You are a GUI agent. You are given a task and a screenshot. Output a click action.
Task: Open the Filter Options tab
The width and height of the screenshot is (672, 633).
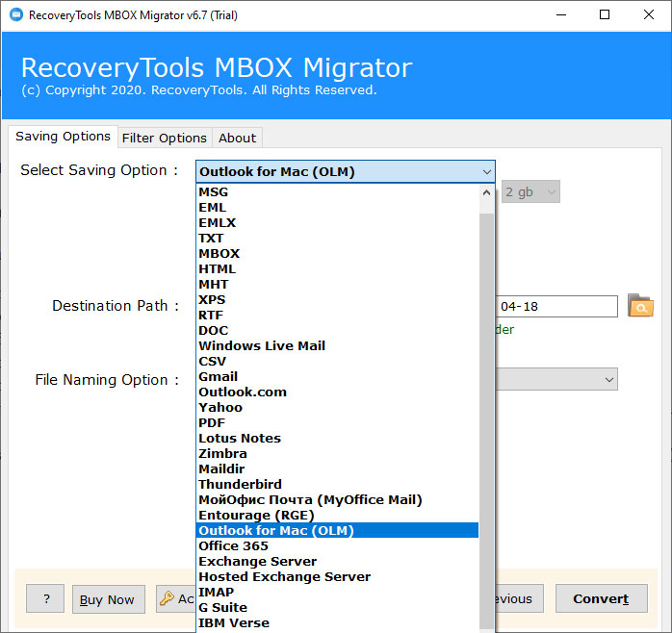click(165, 138)
